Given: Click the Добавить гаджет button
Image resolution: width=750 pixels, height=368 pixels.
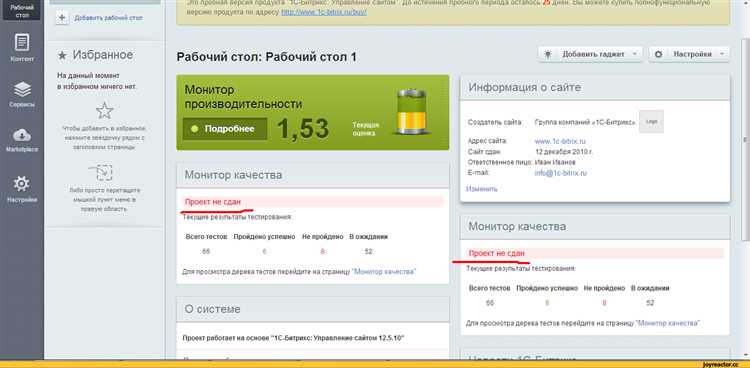Looking at the screenshot, I should pos(590,54).
